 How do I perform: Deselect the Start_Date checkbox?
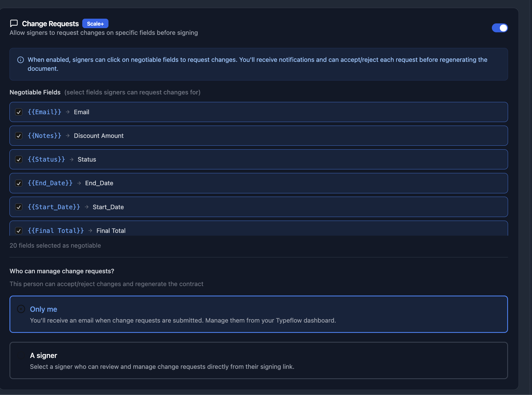point(19,207)
